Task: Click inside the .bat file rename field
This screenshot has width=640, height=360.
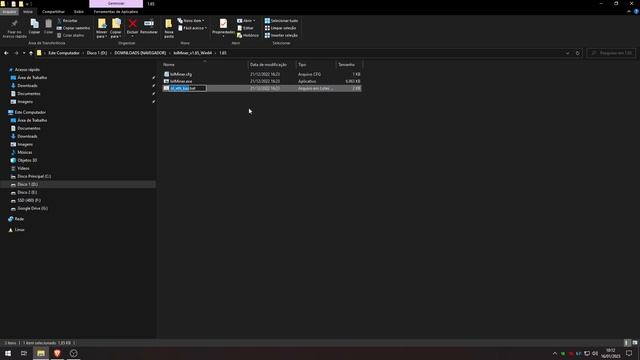Action: pos(188,88)
